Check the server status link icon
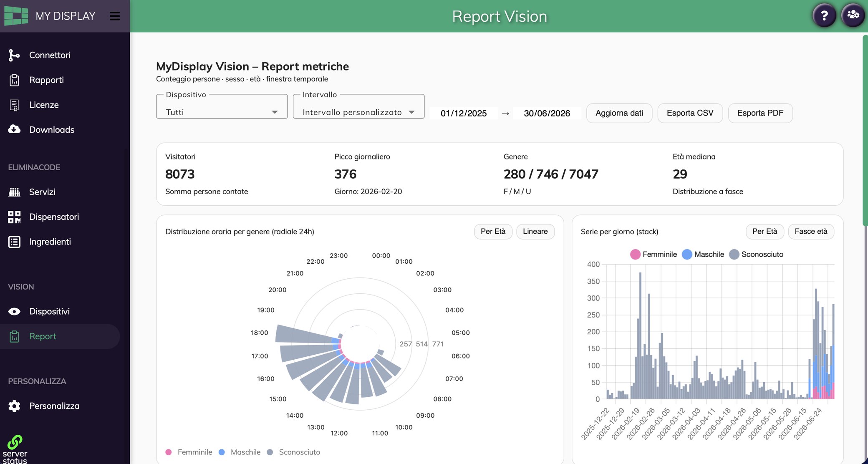This screenshot has height=464, width=868. (15, 442)
